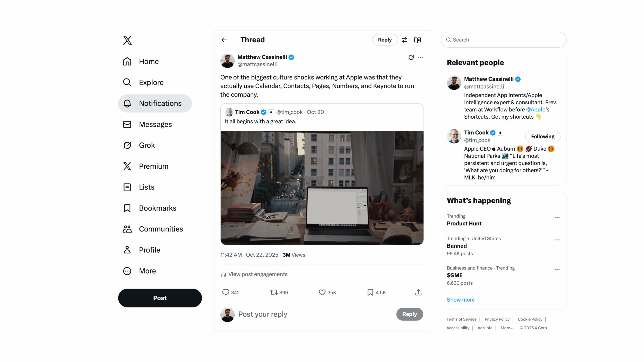Viewport: 644px width, 362px height.
Task: Open options for Product Hunt trend
Action: pyautogui.click(x=557, y=218)
